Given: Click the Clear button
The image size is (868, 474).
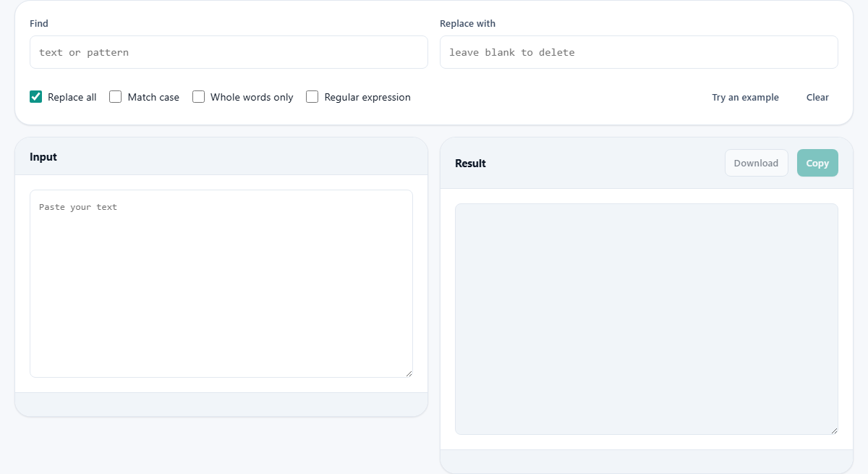Looking at the screenshot, I should (x=817, y=97).
